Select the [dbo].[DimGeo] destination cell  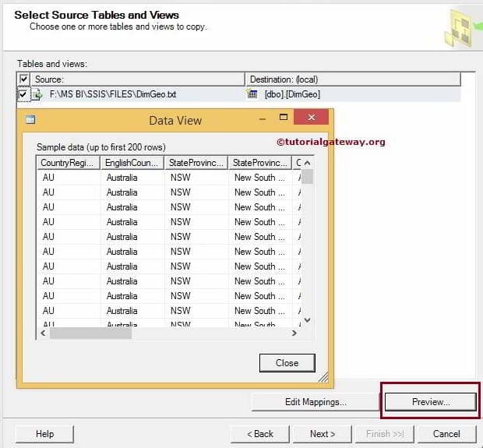292,94
